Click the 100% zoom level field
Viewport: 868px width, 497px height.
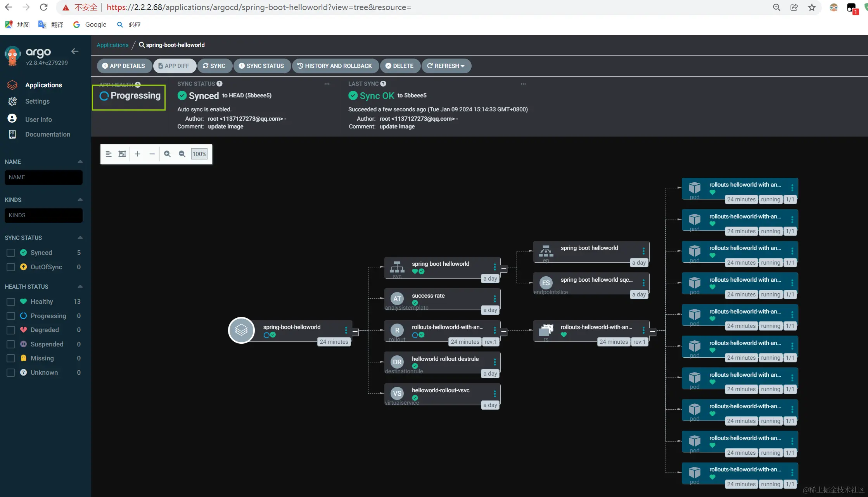click(199, 154)
